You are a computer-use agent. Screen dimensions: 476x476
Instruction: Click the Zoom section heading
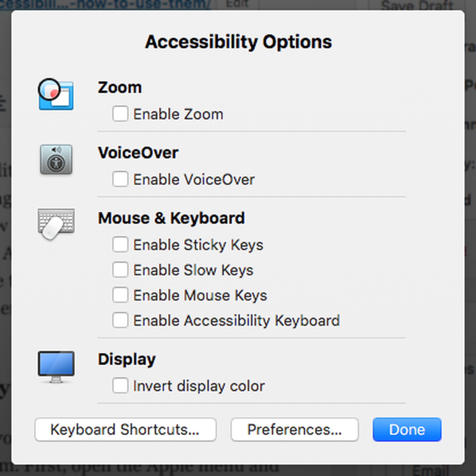(120, 87)
